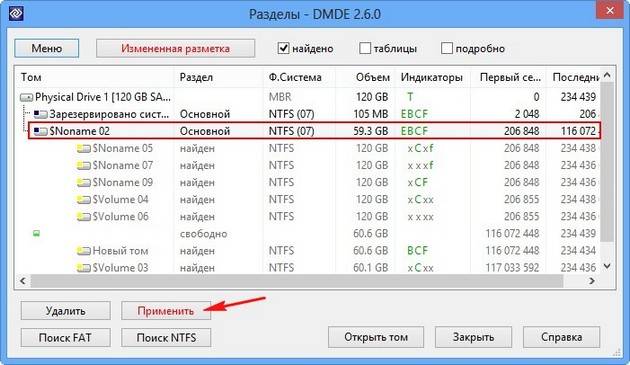630x365 pixels.
Task: Click the Индикаторы column header
Action: click(432, 77)
